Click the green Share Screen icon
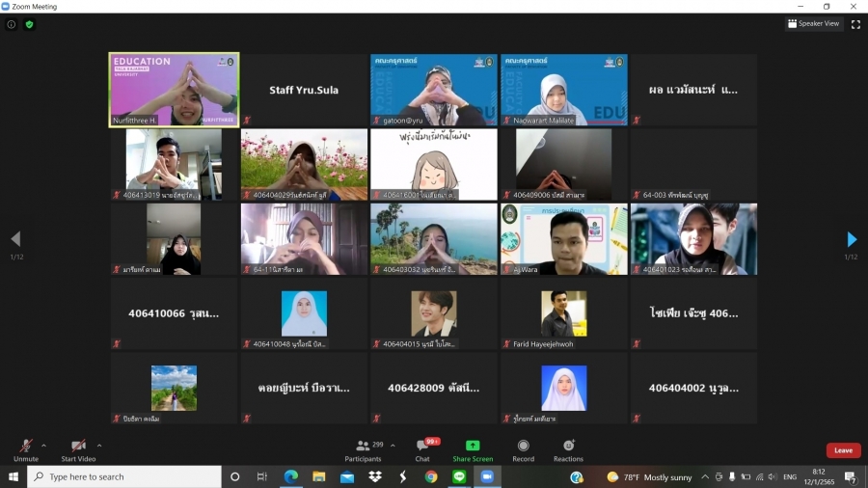 (x=473, y=447)
